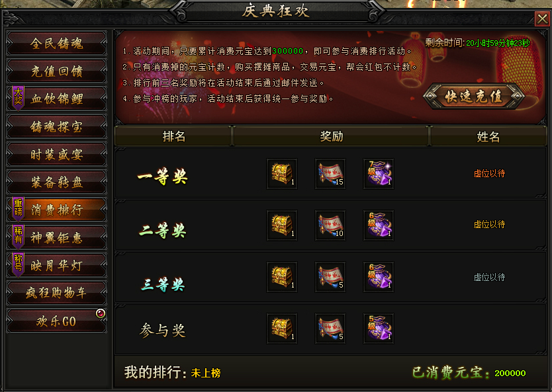This screenshot has width=552, height=392.
Task: Click second prize scroll icon with 10
Action: click(330, 225)
